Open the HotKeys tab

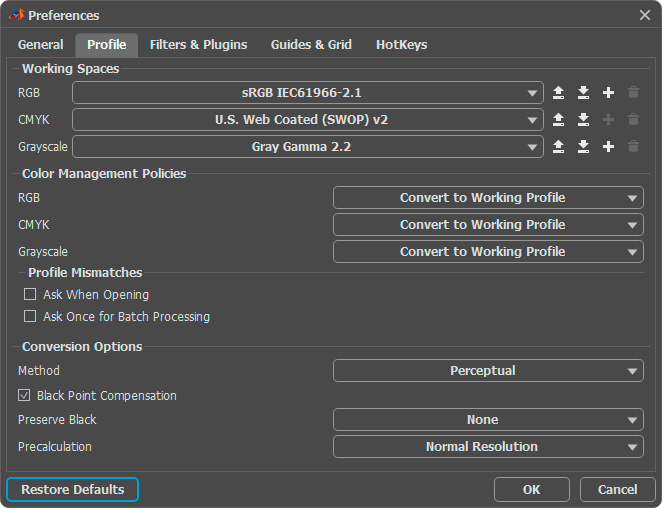click(402, 45)
